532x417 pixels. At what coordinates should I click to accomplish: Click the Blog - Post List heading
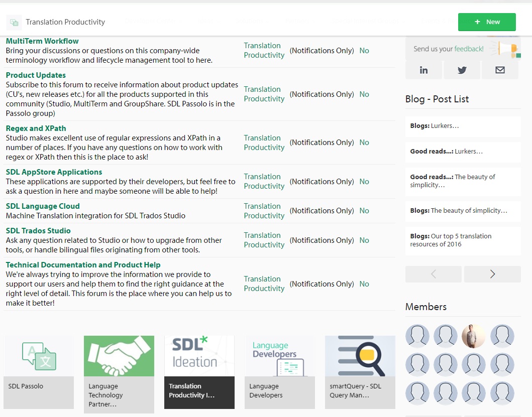437,99
